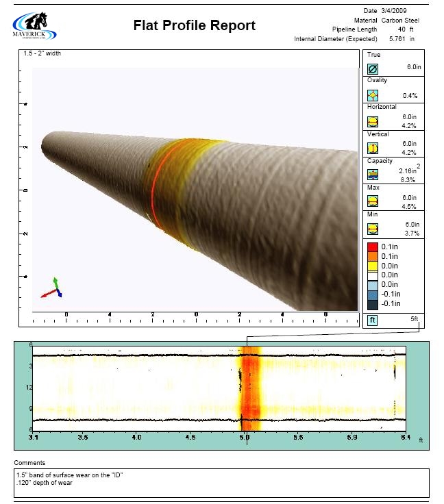Click the Min diameter icon
Viewport: 444px width, 504px height.
(373, 229)
